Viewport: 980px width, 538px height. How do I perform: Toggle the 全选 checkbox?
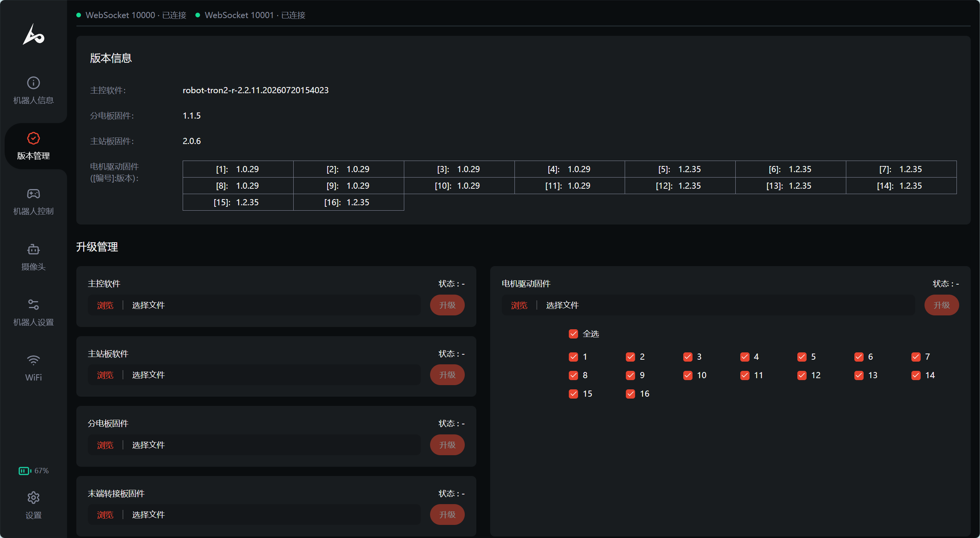pyautogui.click(x=573, y=334)
